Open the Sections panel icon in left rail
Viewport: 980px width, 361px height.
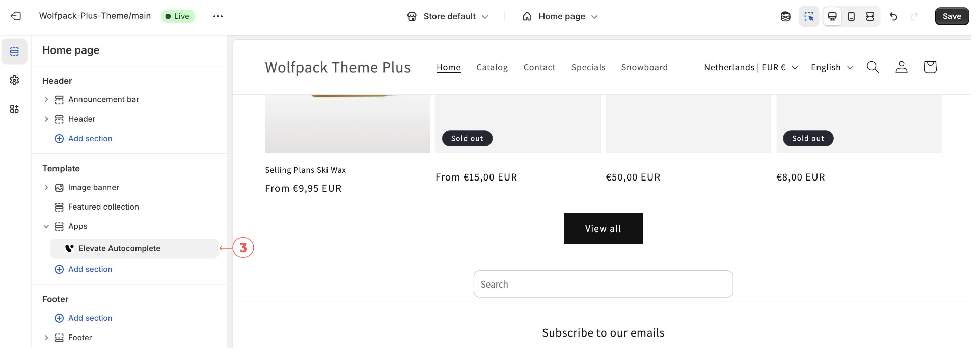click(14, 51)
